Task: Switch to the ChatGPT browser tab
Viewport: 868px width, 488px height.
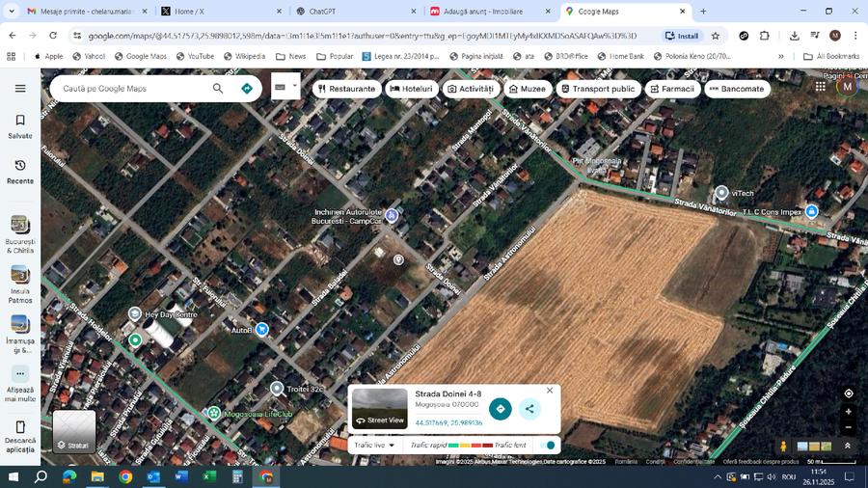Action: (351, 12)
